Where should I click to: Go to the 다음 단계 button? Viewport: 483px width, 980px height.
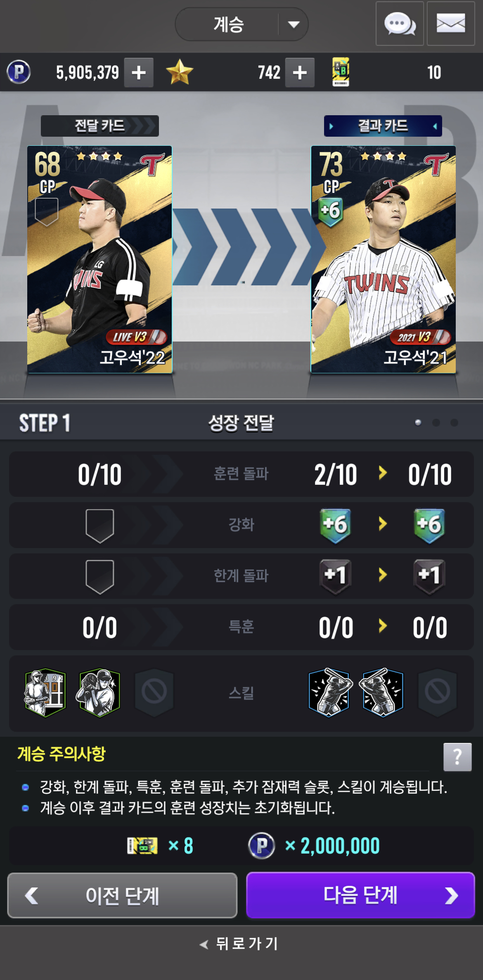tap(360, 895)
